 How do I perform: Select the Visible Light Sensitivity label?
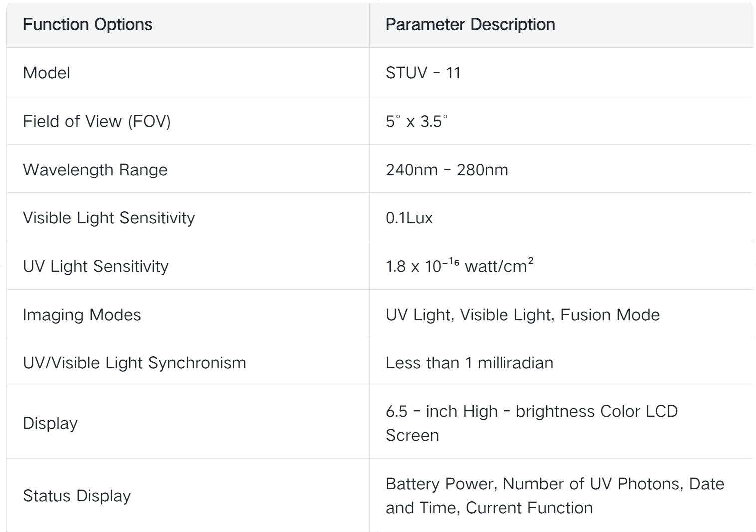[109, 218]
